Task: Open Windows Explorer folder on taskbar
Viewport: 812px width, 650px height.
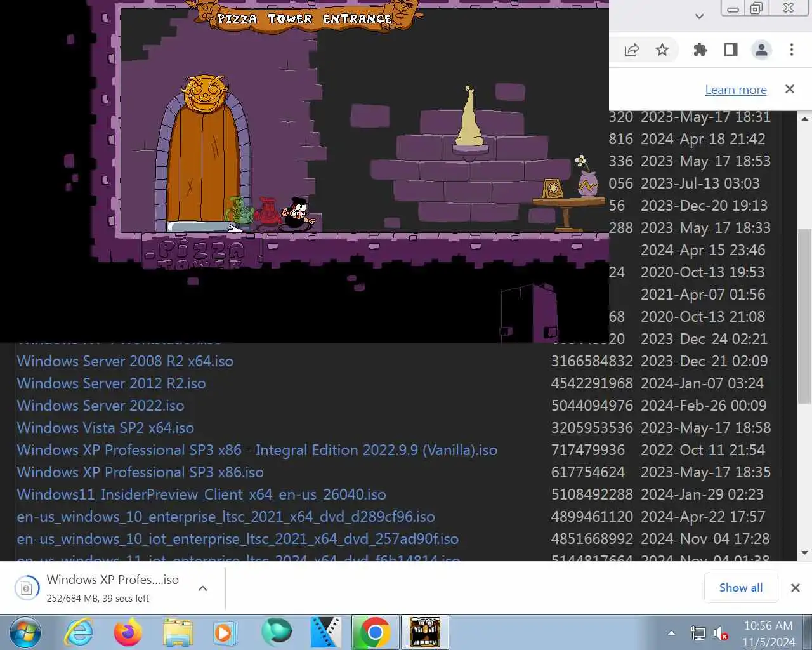Action: pos(178,632)
